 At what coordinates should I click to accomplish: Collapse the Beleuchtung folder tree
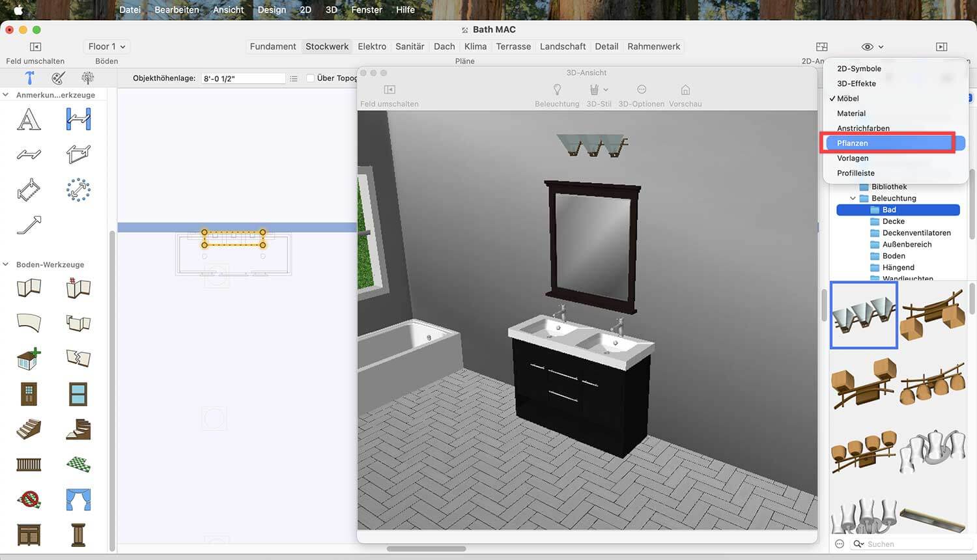coord(853,198)
